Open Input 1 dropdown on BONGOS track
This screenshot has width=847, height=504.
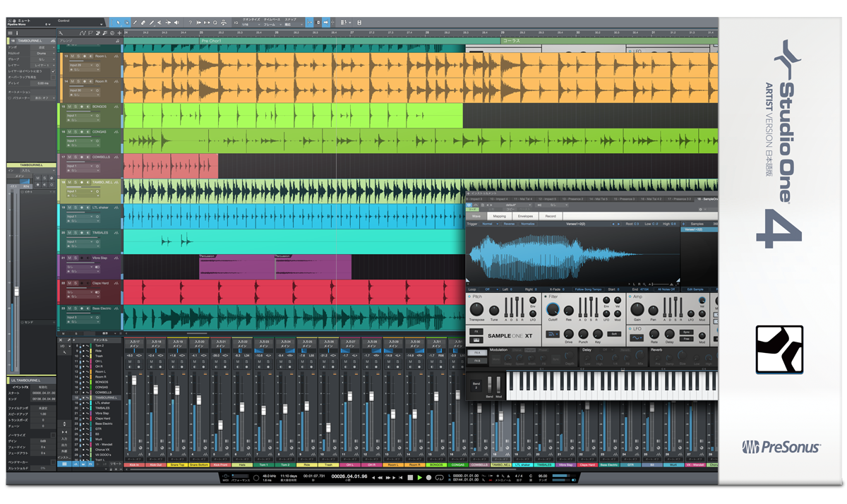point(80,116)
